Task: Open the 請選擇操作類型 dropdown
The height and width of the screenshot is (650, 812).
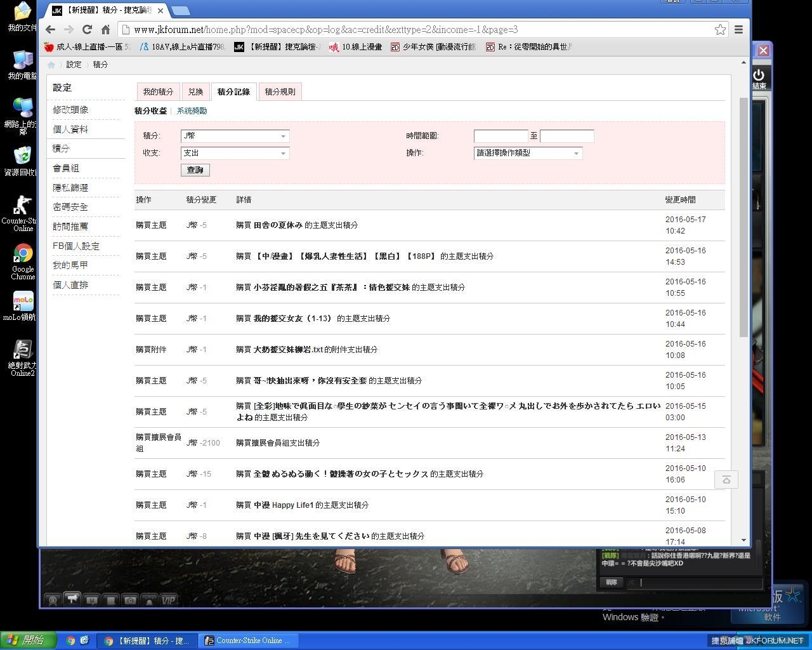Action: pos(528,153)
